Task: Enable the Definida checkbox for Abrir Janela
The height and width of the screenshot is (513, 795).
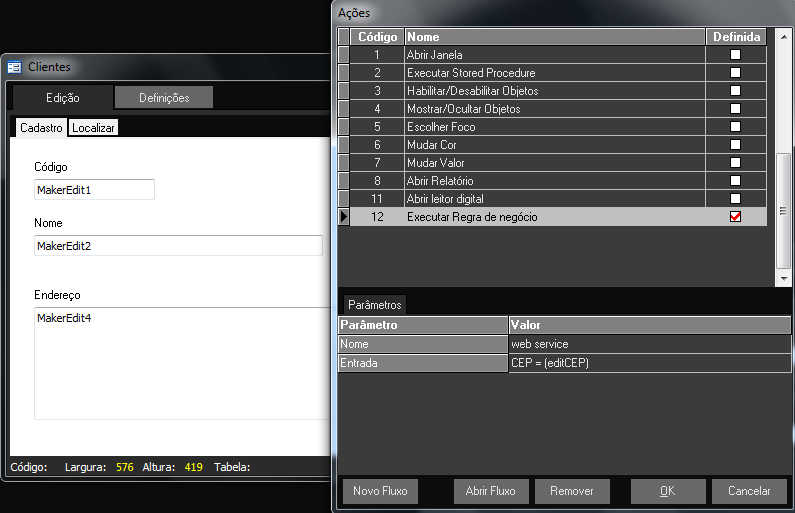Action: [x=736, y=55]
